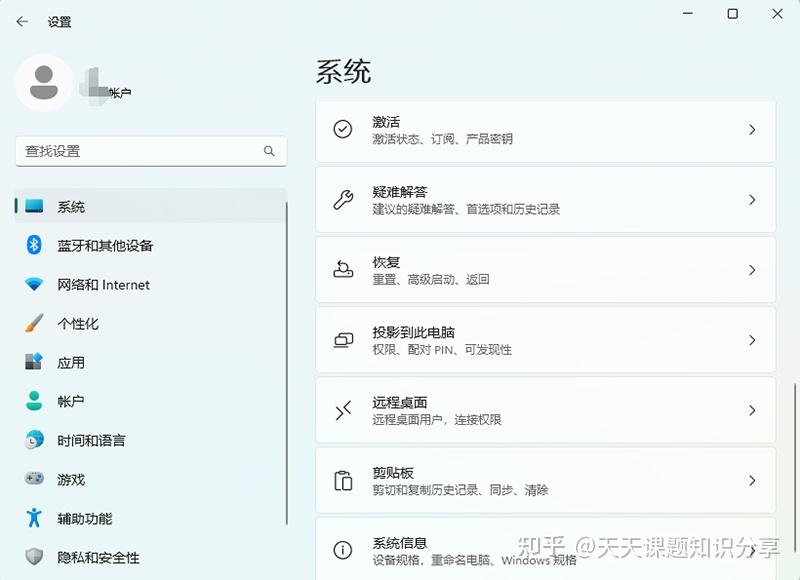Screen dimensions: 800x580
Task: Click the 帐户 person icon in sidebar list
Action: click(34, 401)
